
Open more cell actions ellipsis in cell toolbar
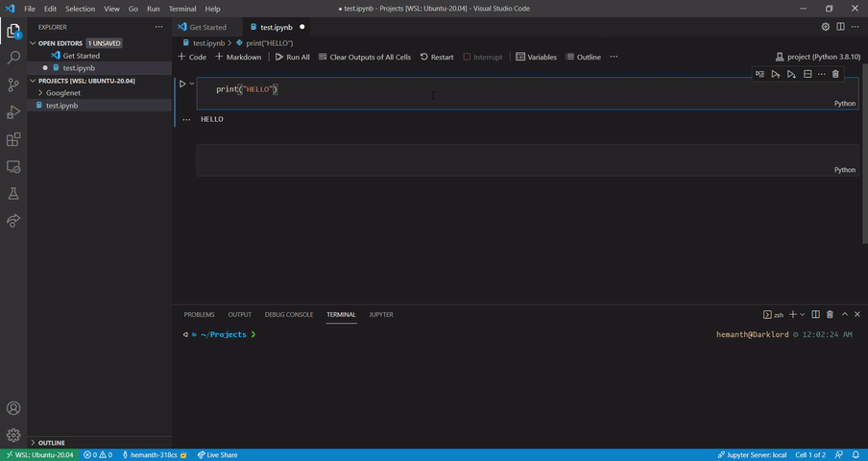[822, 74]
